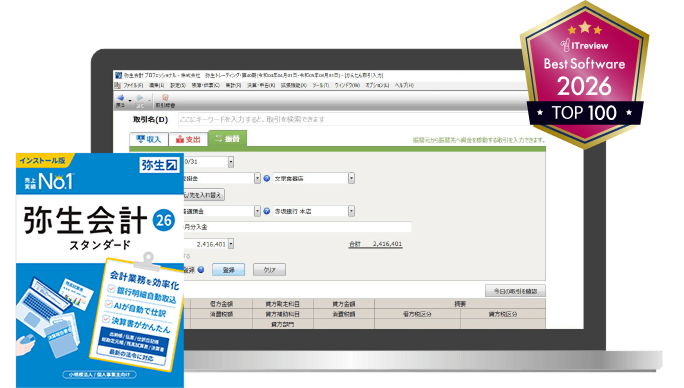This screenshot has width=684, height=388.
Task: Click the forward arrow toolbar icon
Action: [x=140, y=98]
